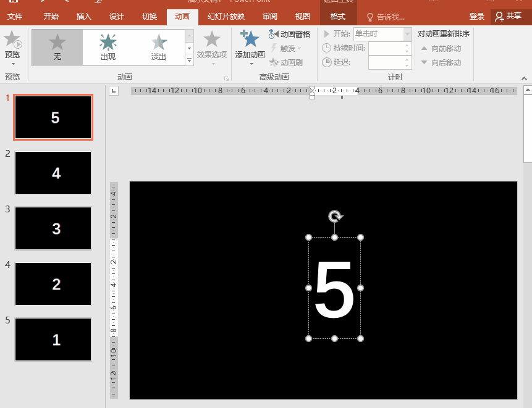Apply the 淡出 (Fade) animation effect

[159, 48]
